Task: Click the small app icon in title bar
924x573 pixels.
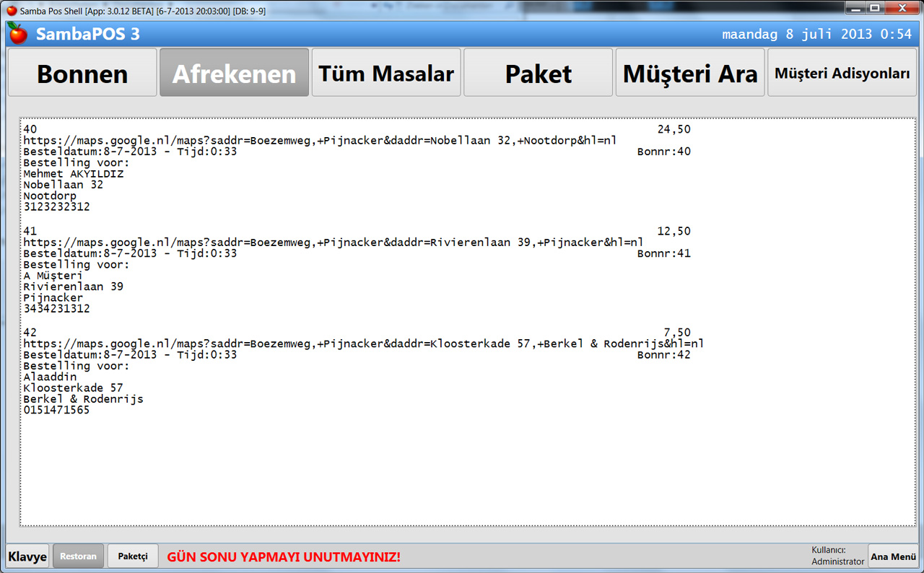Action: click(x=11, y=10)
